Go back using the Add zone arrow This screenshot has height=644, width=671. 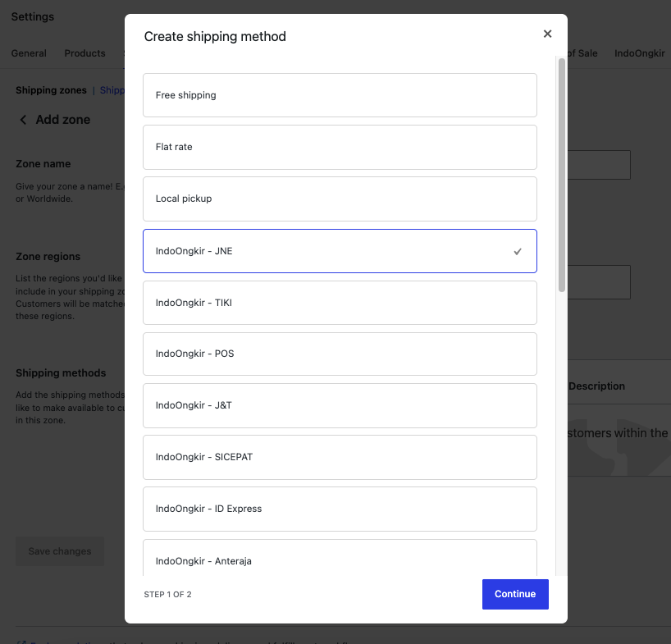click(23, 120)
